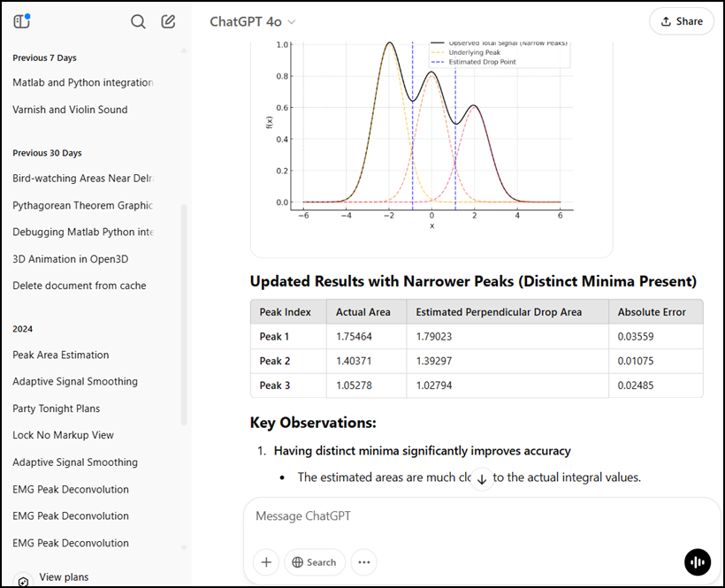
Task: Open the Varnish and Violin Sound chat
Action: (70, 110)
